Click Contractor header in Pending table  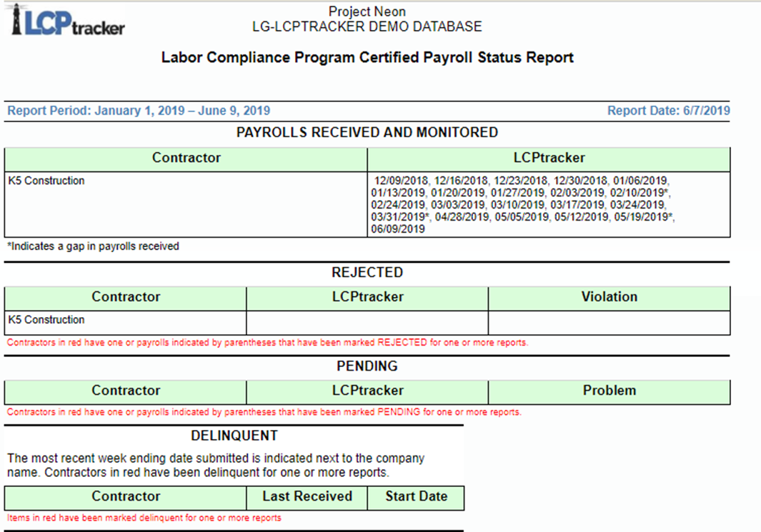(x=126, y=391)
